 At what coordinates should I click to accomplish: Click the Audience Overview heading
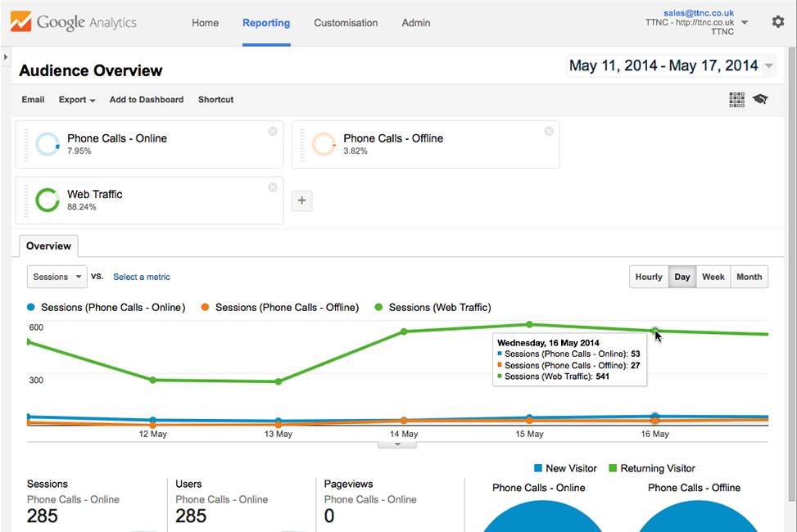point(91,70)
